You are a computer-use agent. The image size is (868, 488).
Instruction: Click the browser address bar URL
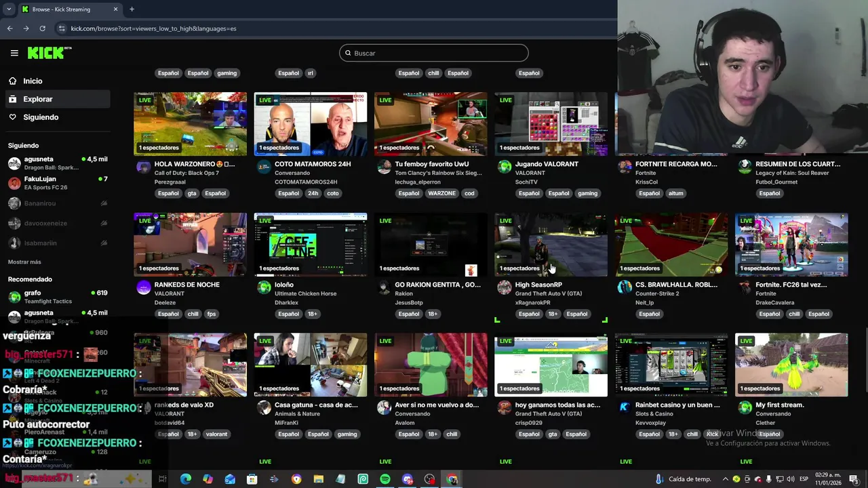[x=154, y=28]
